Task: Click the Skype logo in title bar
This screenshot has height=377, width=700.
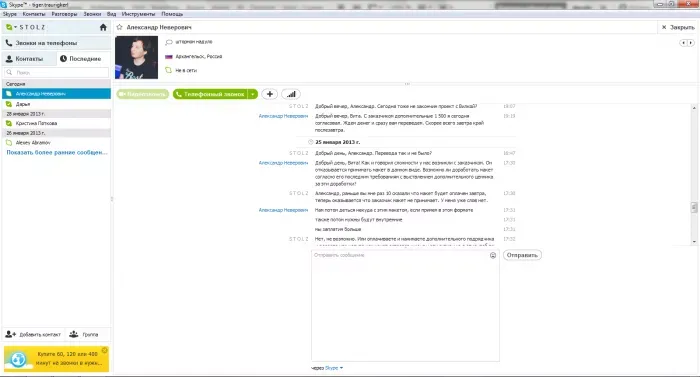Action: [x=4, y=4]
